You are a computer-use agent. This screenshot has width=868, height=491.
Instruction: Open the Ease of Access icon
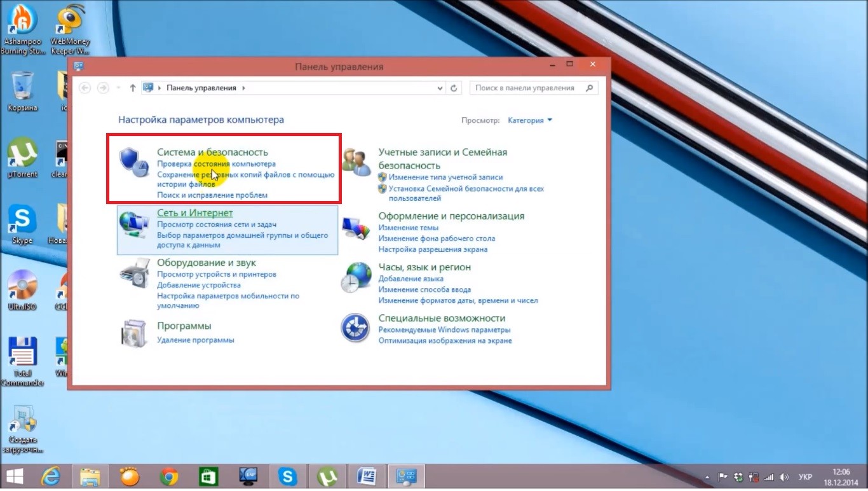356,328
